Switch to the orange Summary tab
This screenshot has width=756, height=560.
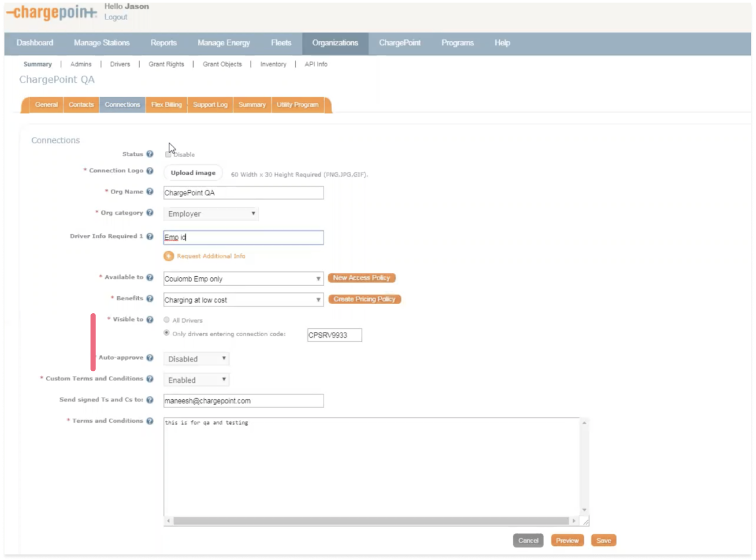252,105
